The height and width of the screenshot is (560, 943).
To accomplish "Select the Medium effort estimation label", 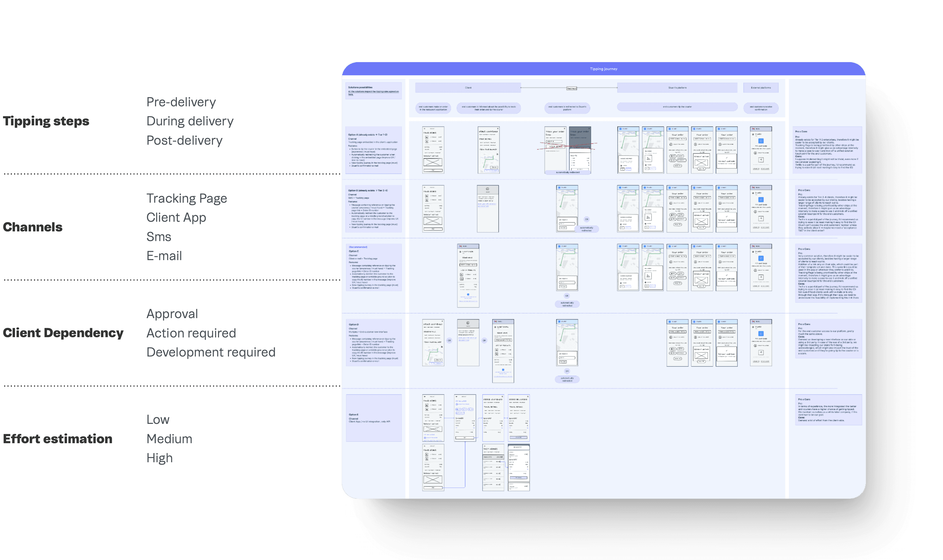I will [x=169, y=439].
